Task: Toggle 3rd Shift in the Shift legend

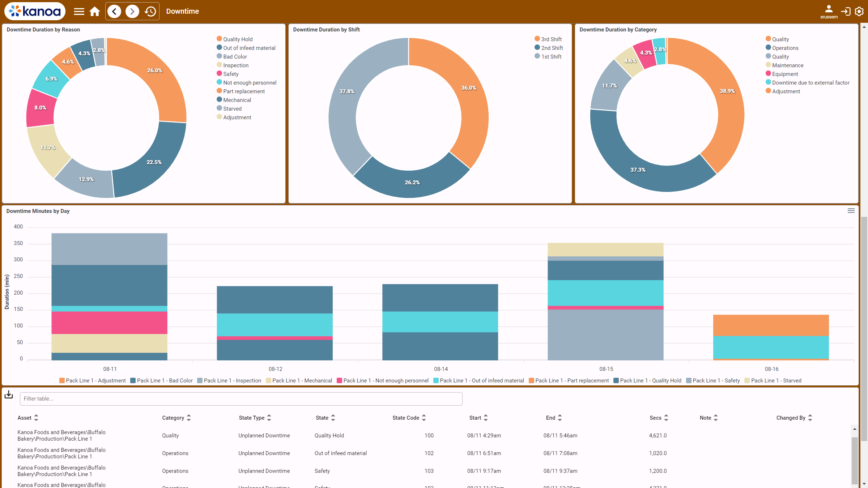Action: point(548,39)
